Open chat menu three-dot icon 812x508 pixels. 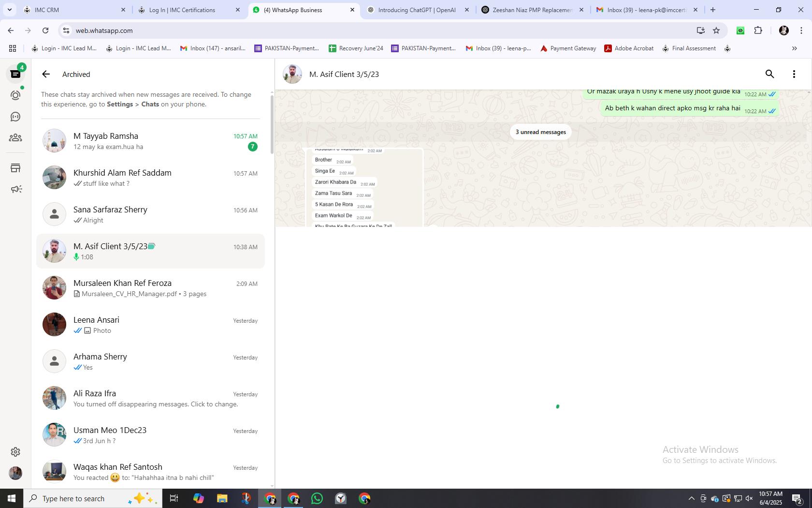[x=794, y=74]
